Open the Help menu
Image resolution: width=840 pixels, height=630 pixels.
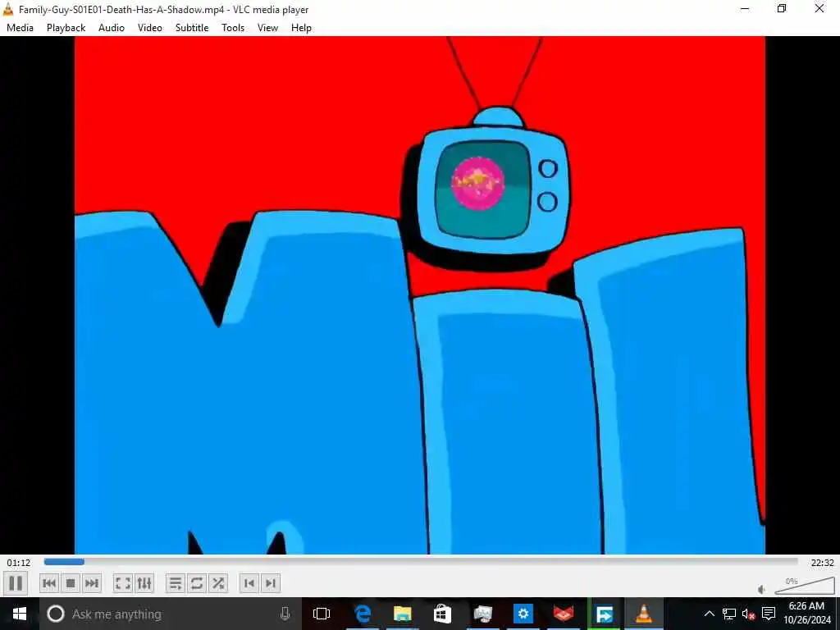click(302, 28)
